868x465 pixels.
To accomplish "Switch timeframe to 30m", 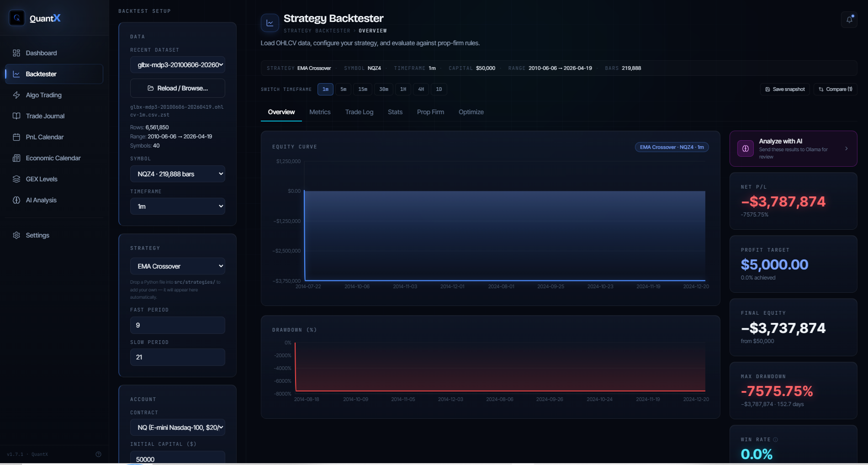I will [384, 90].
